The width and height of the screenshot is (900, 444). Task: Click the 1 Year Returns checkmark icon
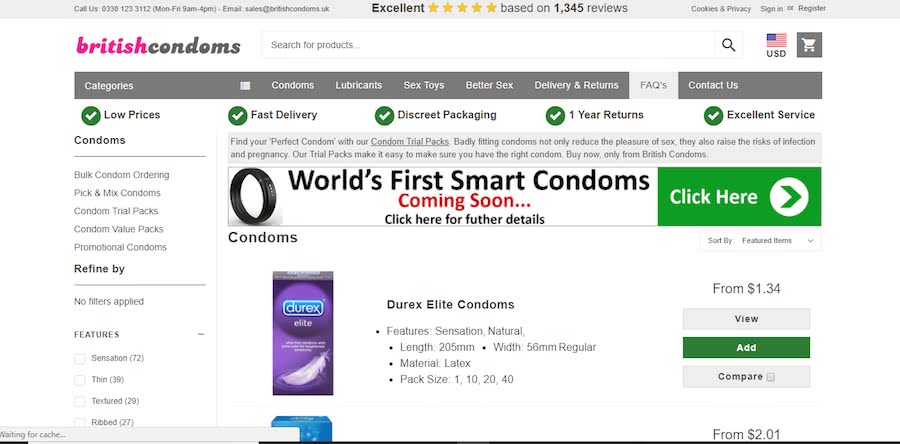click(x=555, y=115)
